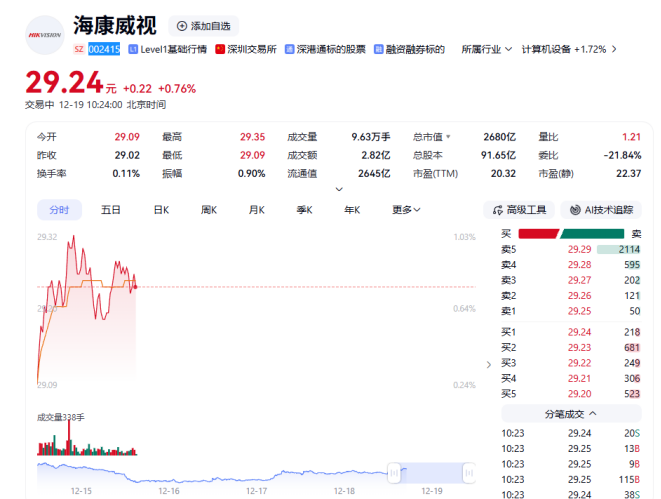This screenshot has height=499, width=661.
Task: Click the 添加自选 button
Action: click(203, 25)
